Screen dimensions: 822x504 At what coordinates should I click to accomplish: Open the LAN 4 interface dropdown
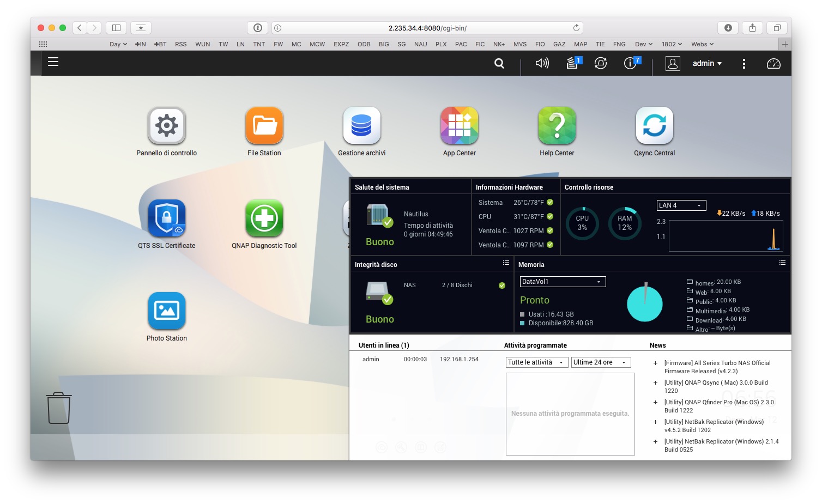click(681, 205)
